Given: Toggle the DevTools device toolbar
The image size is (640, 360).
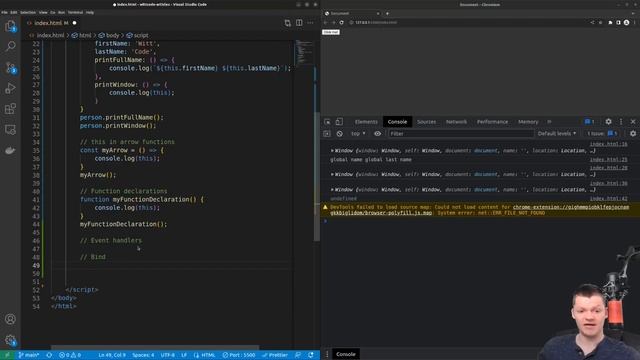Looking at the screenshot, I should (x=339, y=122).
